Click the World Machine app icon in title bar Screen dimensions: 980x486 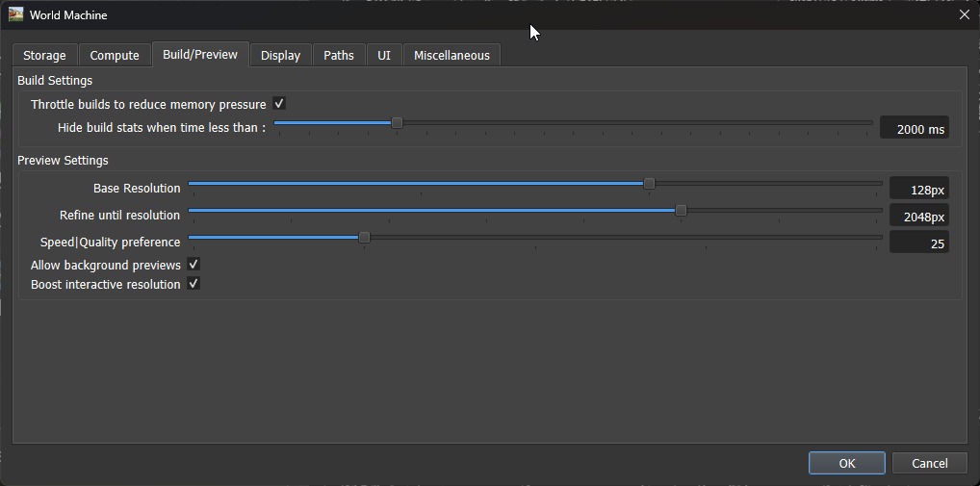[x=15, y=14]
